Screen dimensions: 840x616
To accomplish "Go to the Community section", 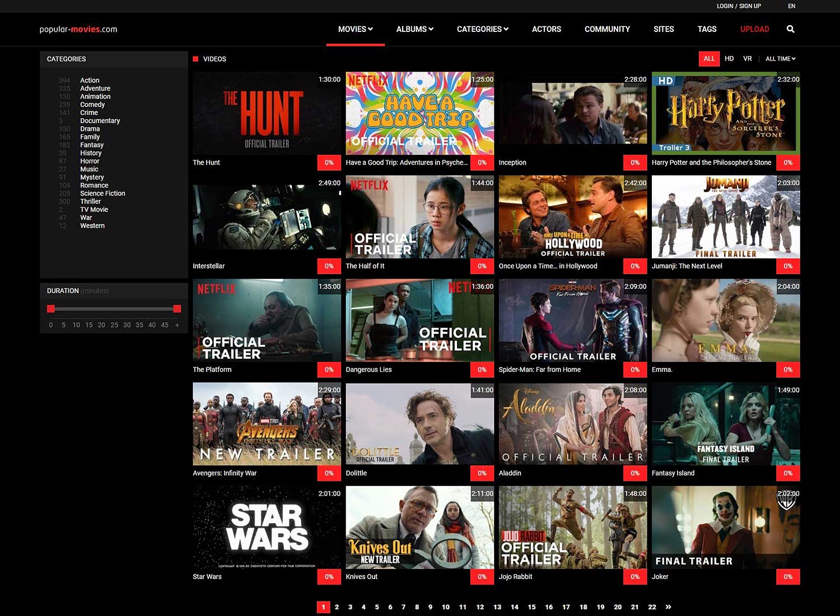I will (607, 29).
